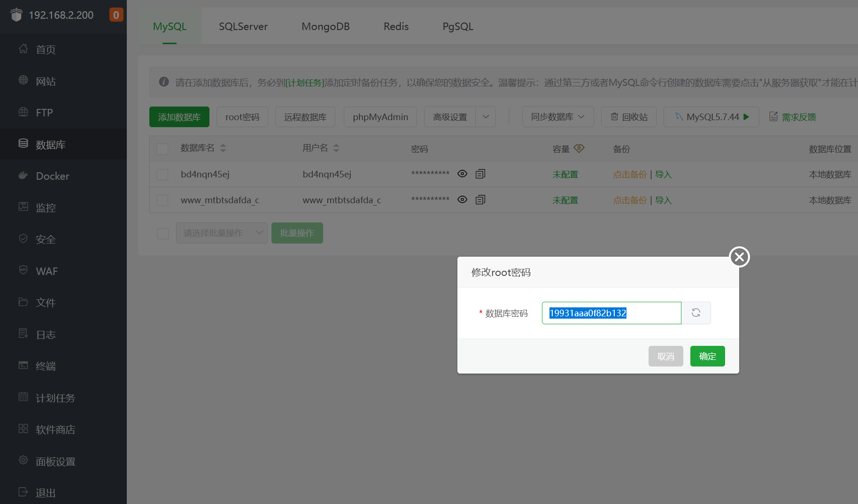Viewport: 858px width, 504px height.
Task: Switch to MySQL tab
Action: coord(170,26)
